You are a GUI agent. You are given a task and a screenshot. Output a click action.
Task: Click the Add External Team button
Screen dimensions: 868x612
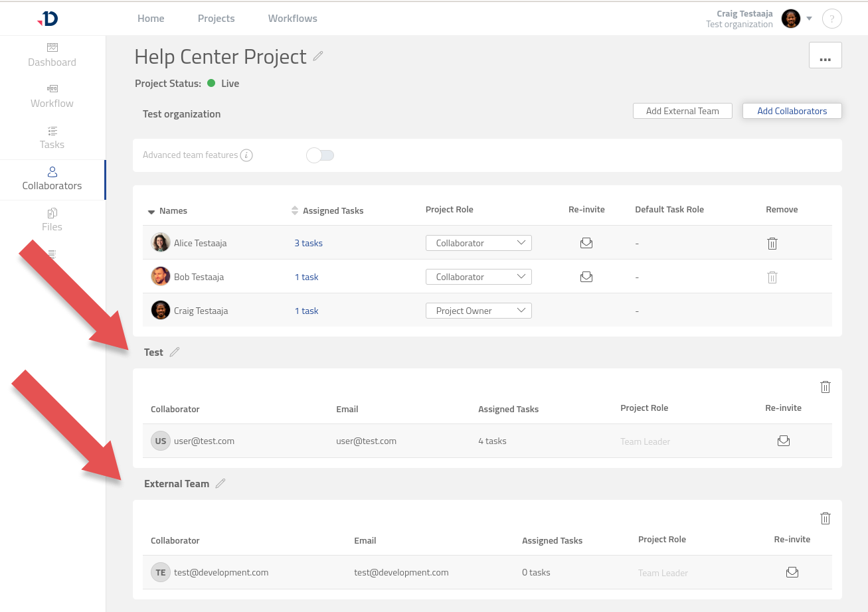click(682, 111)
